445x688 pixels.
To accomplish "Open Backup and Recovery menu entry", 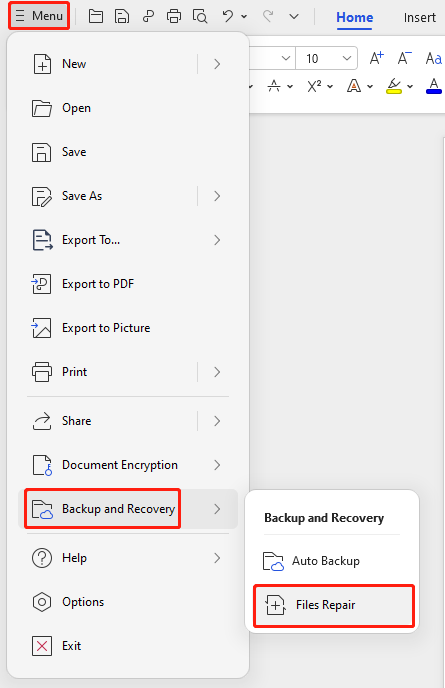I will (128, 509).
